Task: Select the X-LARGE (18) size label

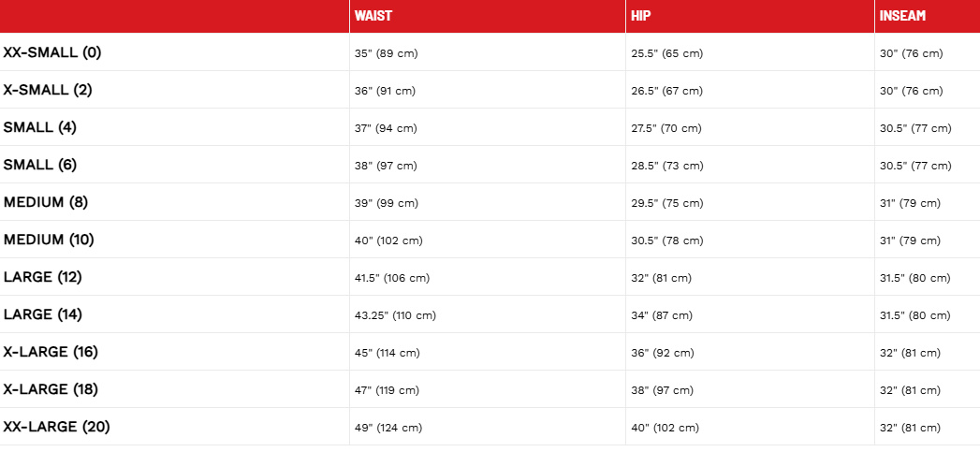Action: click(x=51, y=389)
